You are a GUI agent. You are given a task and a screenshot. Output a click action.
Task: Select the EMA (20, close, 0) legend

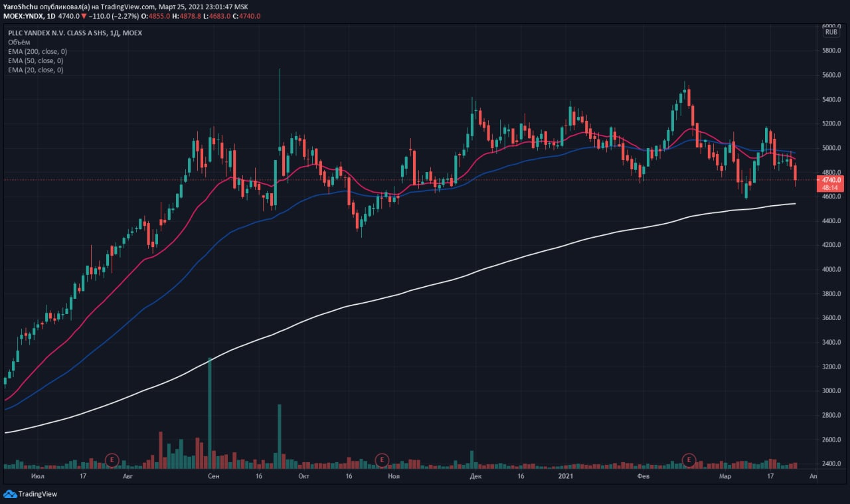pyautogui.click(x=37, y=70)
